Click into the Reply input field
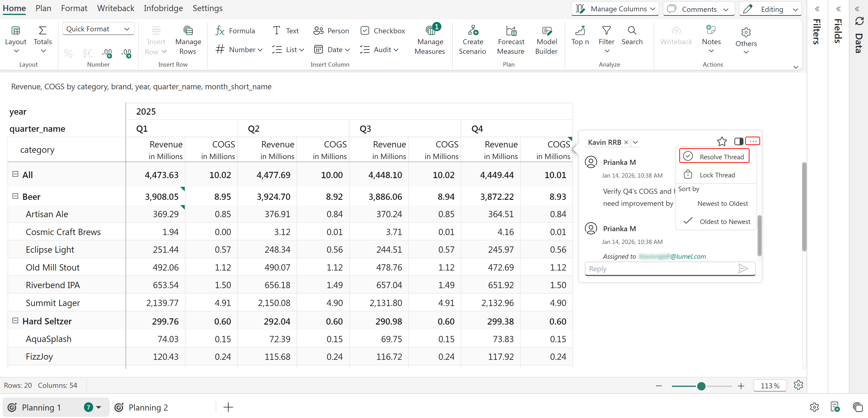This screenshot has height=418, width=868. click(660, 268)
